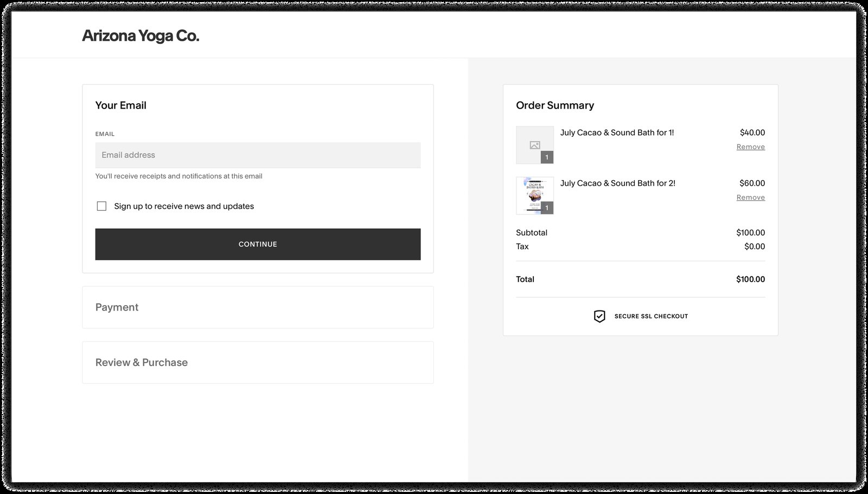Click the receipts and notifications helper text
868x494 pixels.
(x=179, y=176)
